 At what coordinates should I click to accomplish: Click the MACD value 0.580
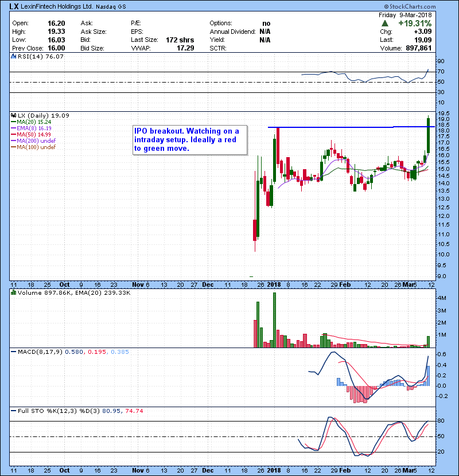(x=74, y=352)
